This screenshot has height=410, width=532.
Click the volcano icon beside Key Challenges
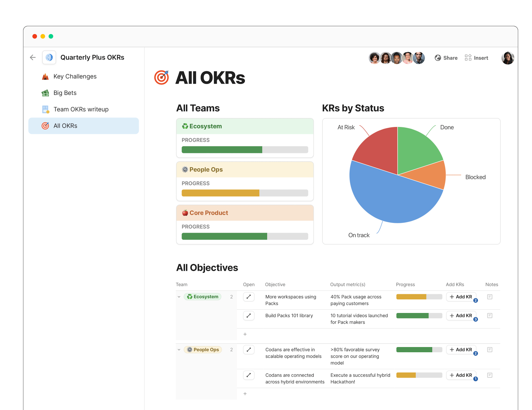(45, 76)
